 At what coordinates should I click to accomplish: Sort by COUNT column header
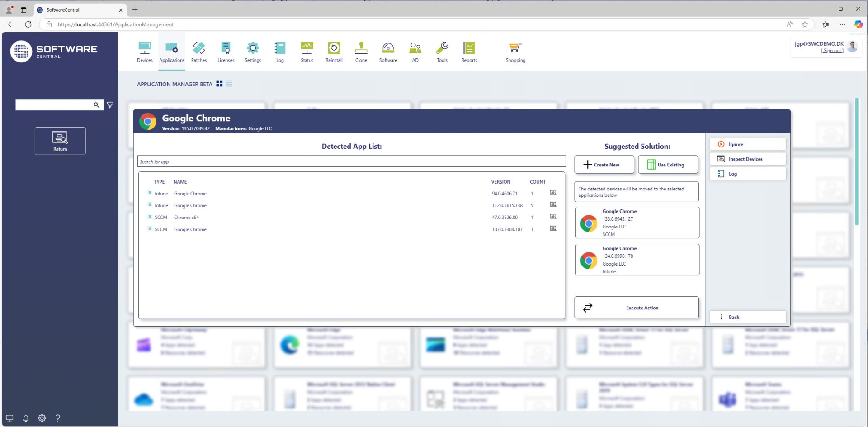click(538, 182)
